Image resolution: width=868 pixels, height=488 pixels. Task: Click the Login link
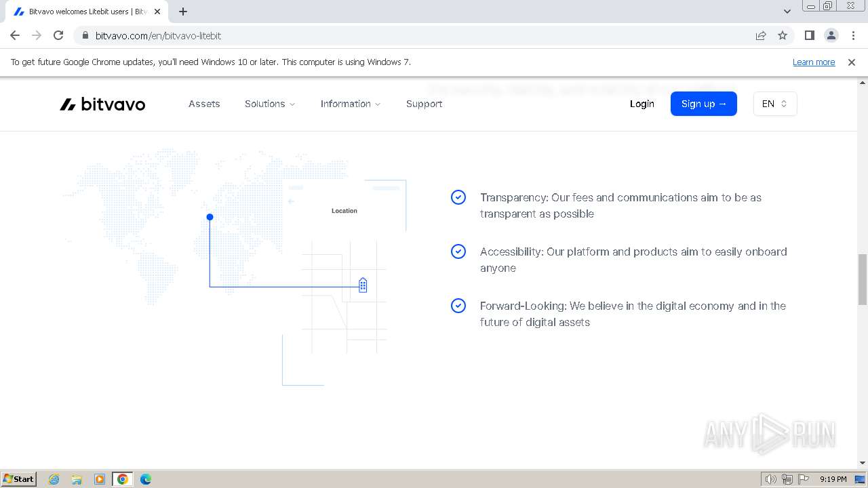pyautogui.click(x=642, y=104)
